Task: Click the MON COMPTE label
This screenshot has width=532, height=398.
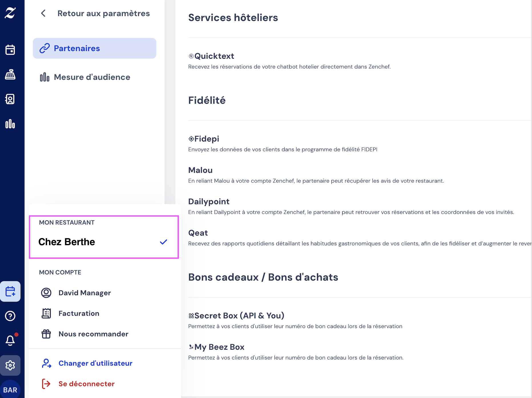Action: pos(60,272)
